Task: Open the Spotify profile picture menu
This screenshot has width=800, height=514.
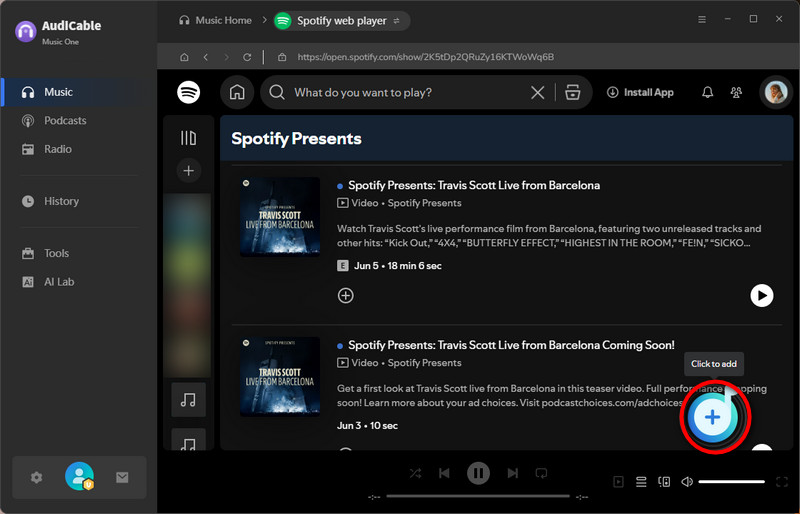Action: click(776, 92)
